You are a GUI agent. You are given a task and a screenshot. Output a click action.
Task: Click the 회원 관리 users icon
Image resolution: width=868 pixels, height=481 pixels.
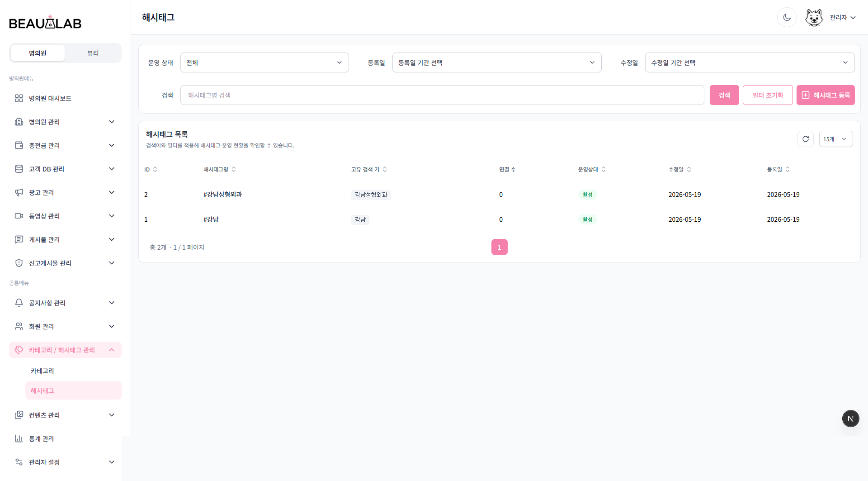point(19,326)
